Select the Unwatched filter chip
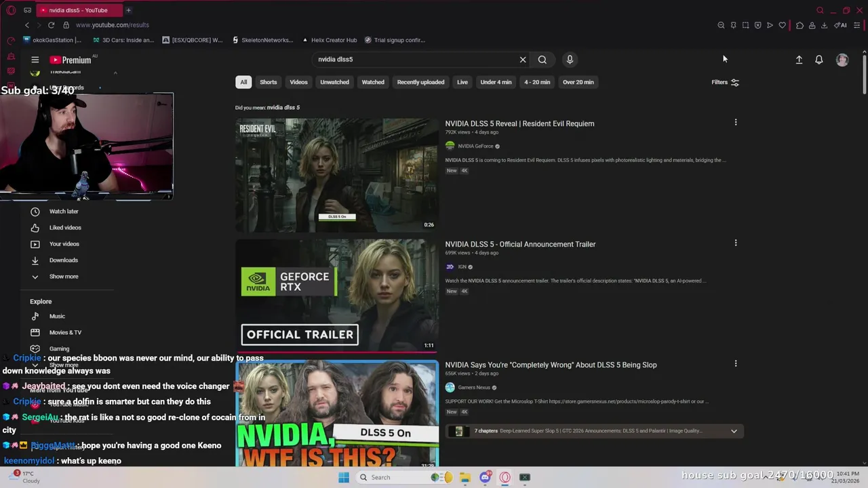 point(334,82)
